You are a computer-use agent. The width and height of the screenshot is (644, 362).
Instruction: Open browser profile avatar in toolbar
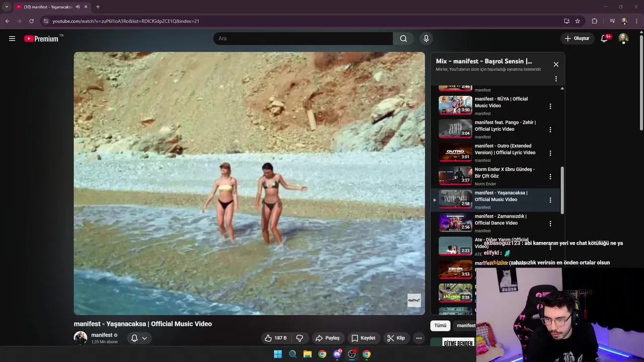click(624, 21)
